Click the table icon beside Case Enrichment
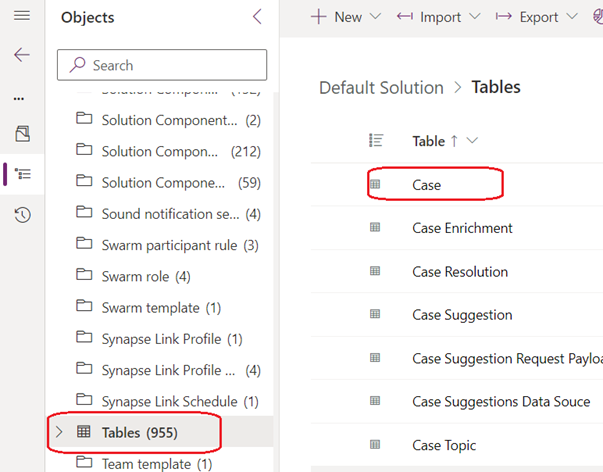This screenshot has height=472, width=603. [x=376, y=228]
